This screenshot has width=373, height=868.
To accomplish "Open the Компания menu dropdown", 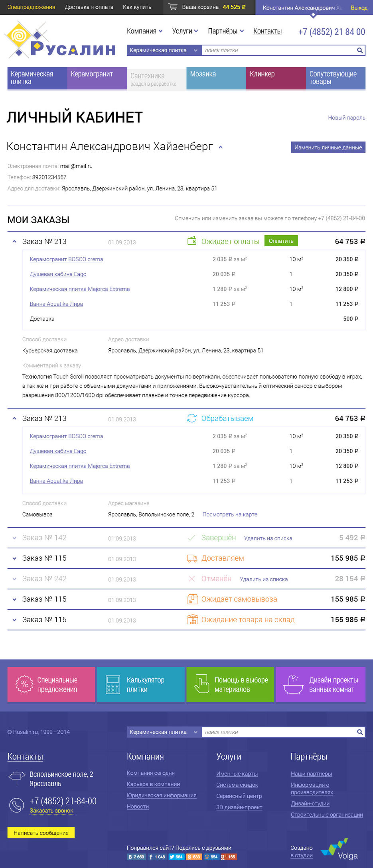I will coord(144,31).
